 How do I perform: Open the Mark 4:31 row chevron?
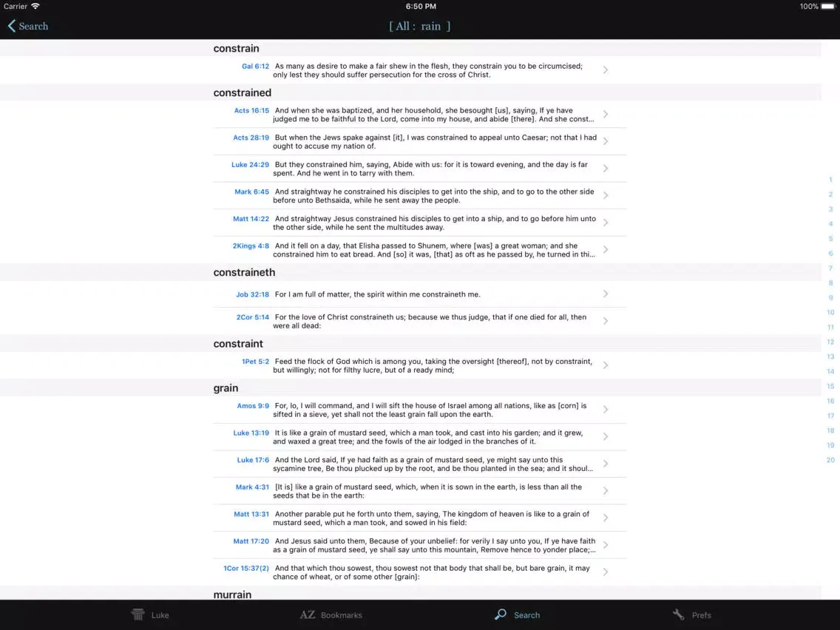606,491
